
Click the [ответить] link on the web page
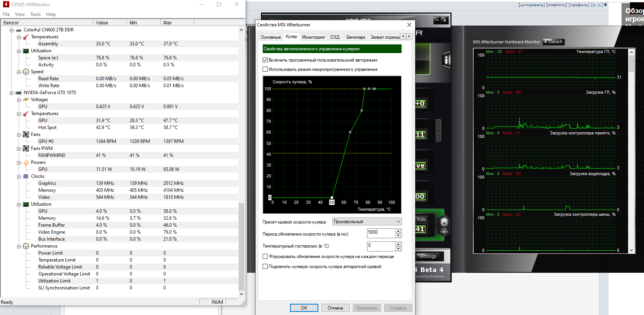[x=556, y=5]
